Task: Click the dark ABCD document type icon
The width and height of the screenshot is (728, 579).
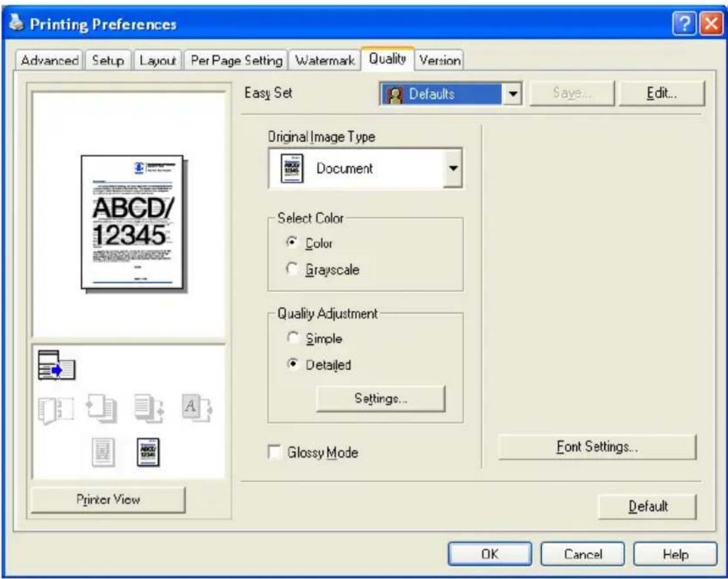Action: pos(148,452)
